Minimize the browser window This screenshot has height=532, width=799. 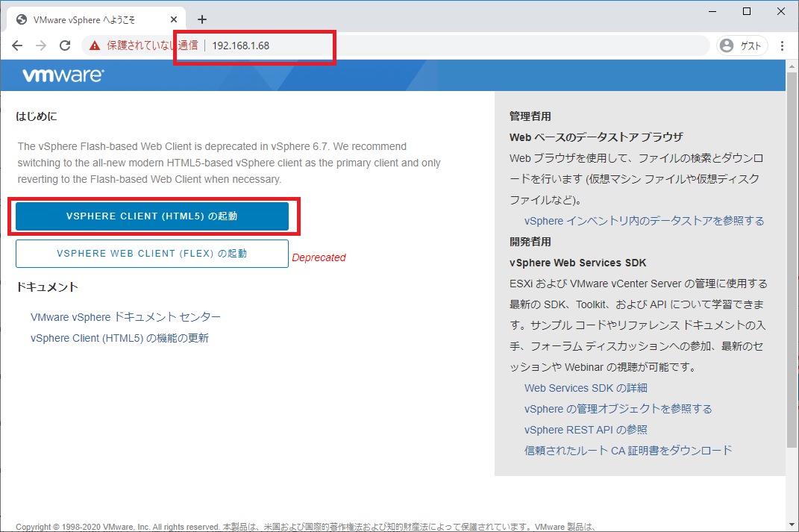pyautogui.click(x=712, y=11)
